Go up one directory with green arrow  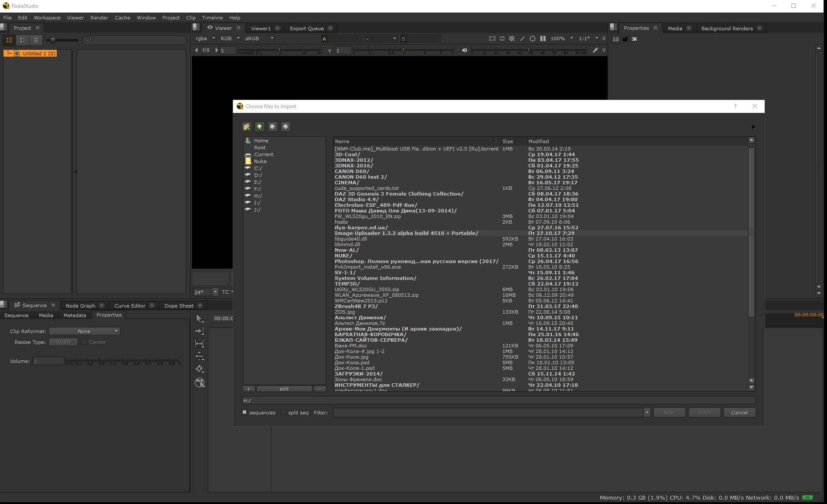[x=259, y=127]
